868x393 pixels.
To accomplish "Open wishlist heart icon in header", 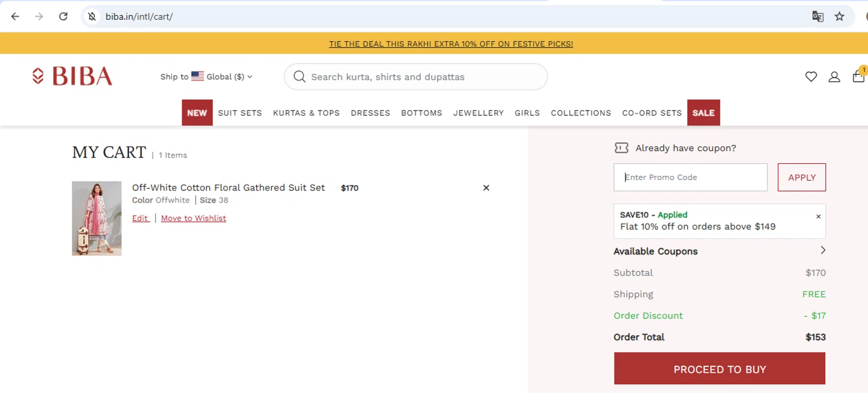I will [811, 76].
